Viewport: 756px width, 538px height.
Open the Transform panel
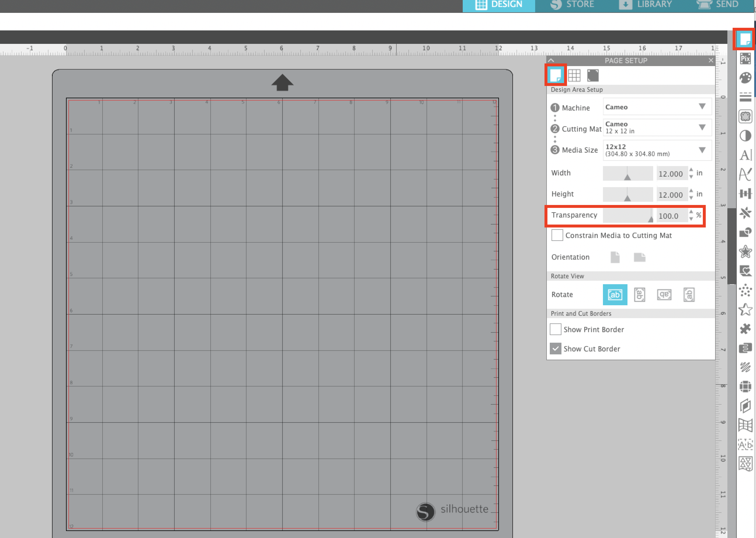745,194
